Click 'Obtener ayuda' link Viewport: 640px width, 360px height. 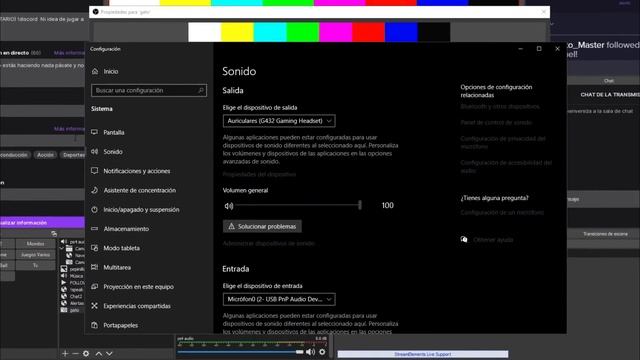[493, 240]
